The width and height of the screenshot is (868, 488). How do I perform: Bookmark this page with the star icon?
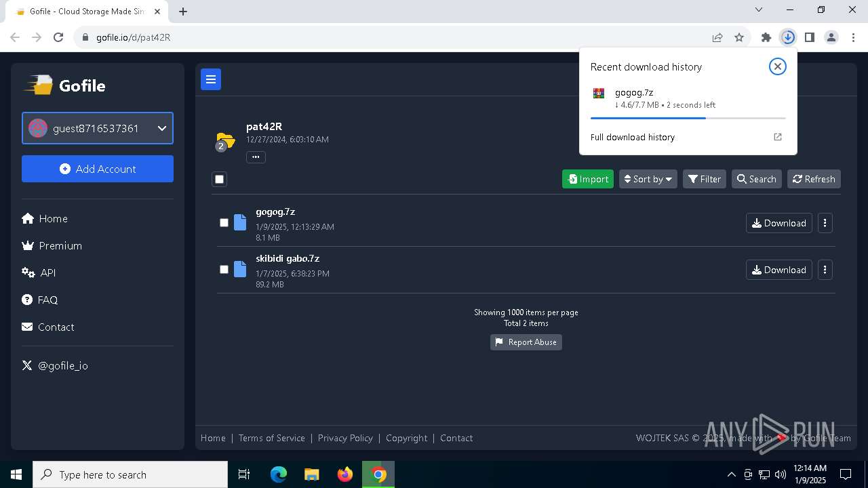click(x=739, y=37)
